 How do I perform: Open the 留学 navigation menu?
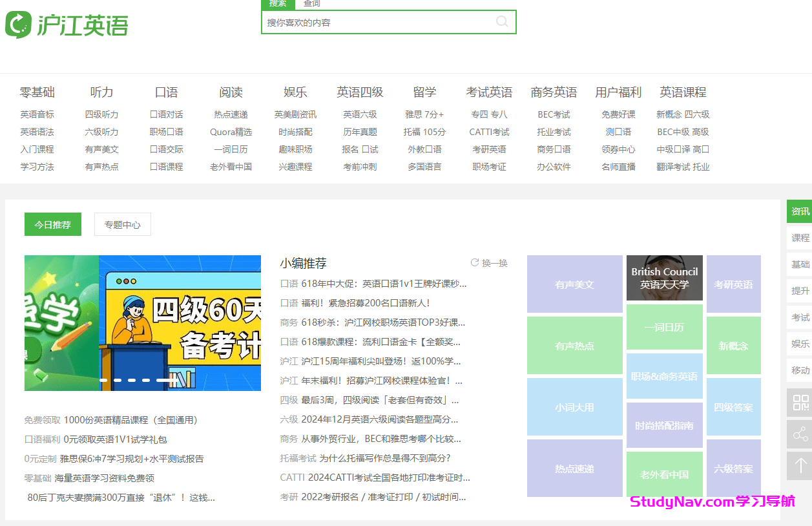[x=425, y=92]
